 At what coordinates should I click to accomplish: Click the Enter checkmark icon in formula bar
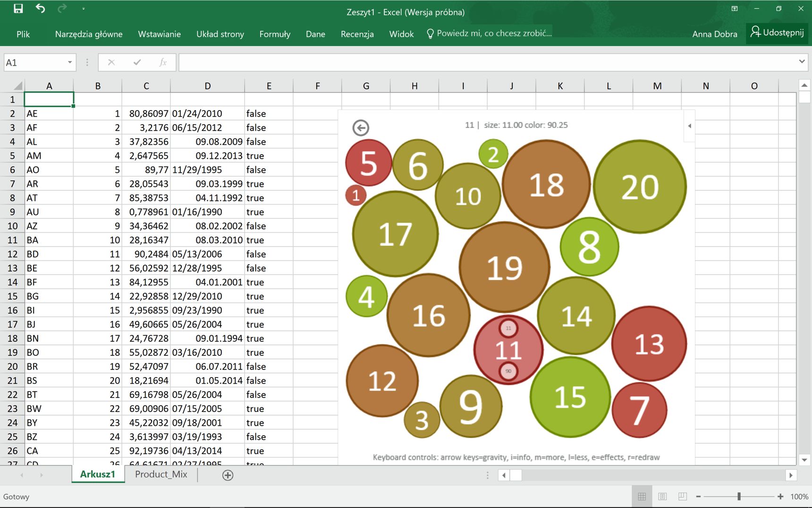coord(137,62)
